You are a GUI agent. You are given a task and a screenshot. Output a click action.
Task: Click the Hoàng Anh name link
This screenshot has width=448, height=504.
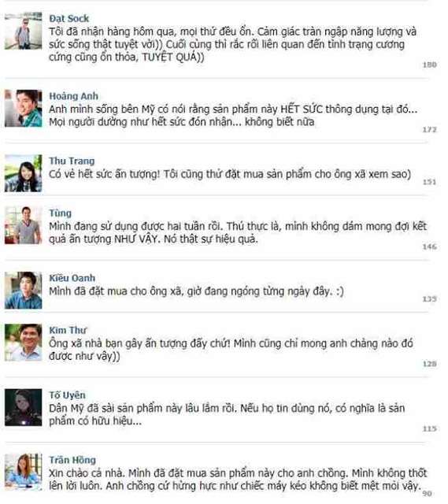coord(73,96)
